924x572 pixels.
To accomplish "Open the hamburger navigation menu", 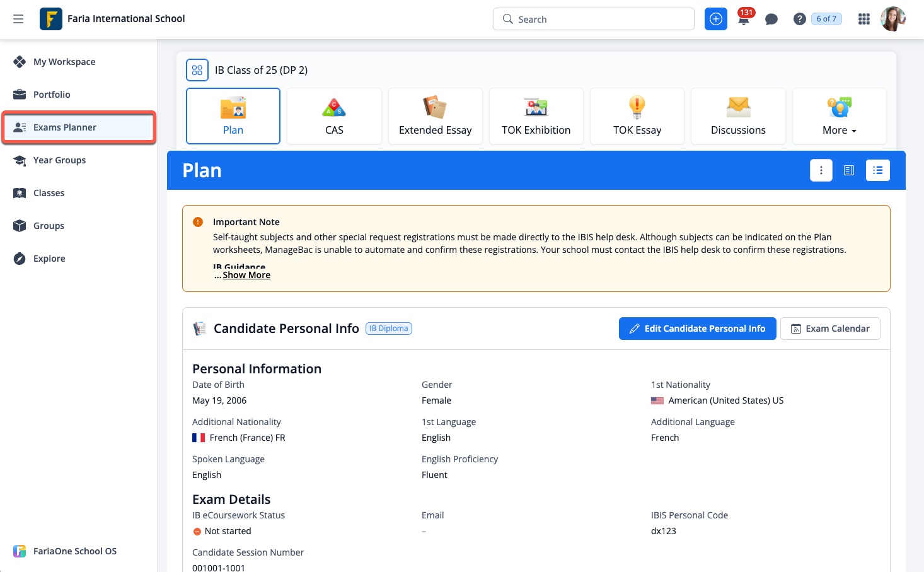I will [18, 19].
